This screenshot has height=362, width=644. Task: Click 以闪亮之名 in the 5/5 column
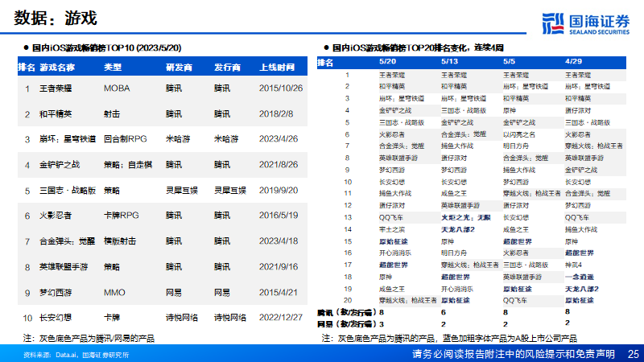[x=519, y=134]
